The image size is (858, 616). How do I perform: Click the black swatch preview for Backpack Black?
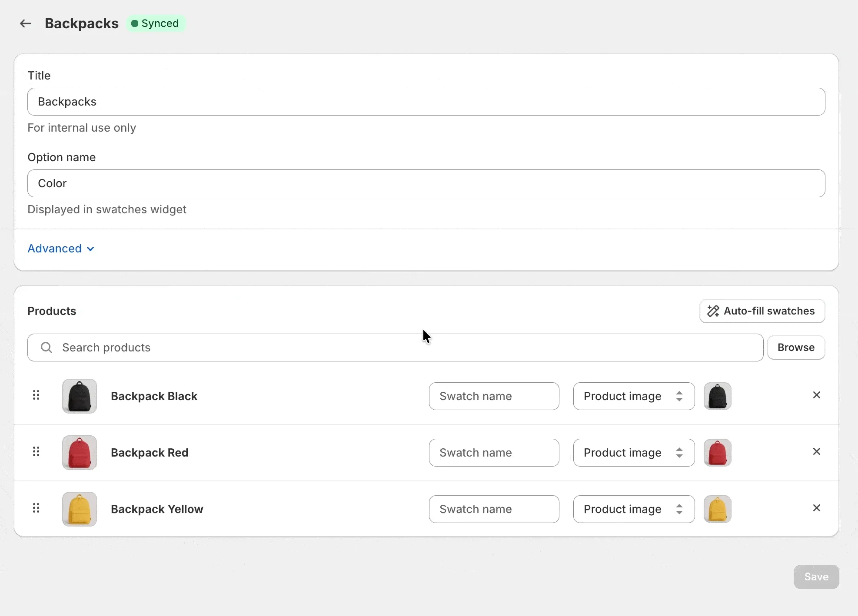718,396
